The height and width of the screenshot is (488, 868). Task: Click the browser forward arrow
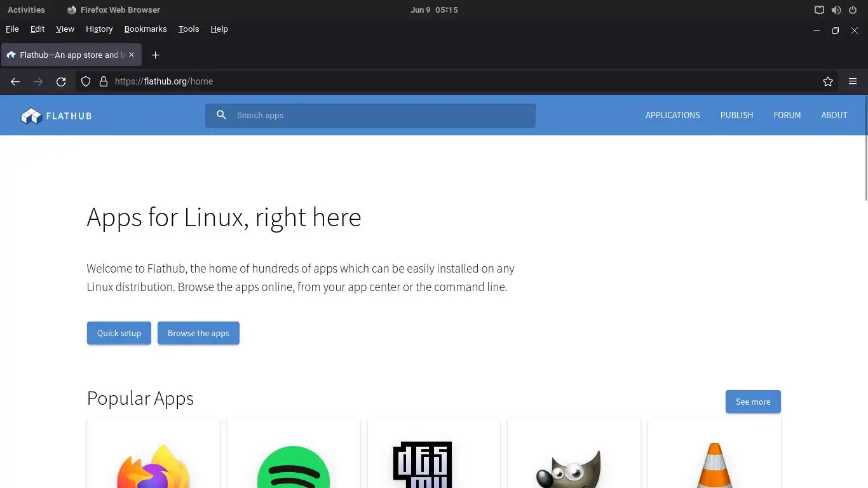tap(38, 81)
